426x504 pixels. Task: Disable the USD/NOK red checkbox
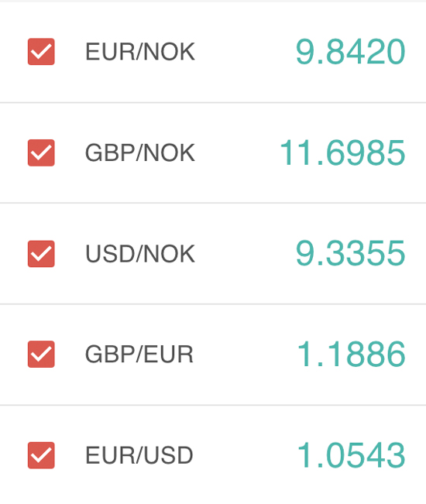pos(41,254)
